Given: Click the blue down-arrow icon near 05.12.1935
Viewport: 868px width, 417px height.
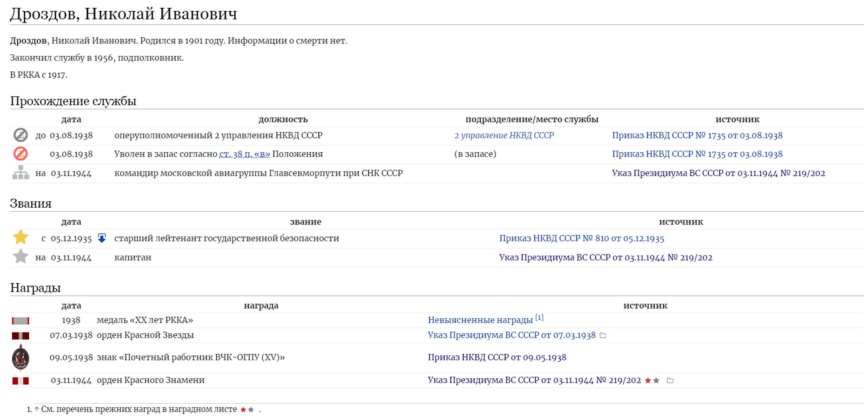Looking at the screenshot, I should pos(102,239).
